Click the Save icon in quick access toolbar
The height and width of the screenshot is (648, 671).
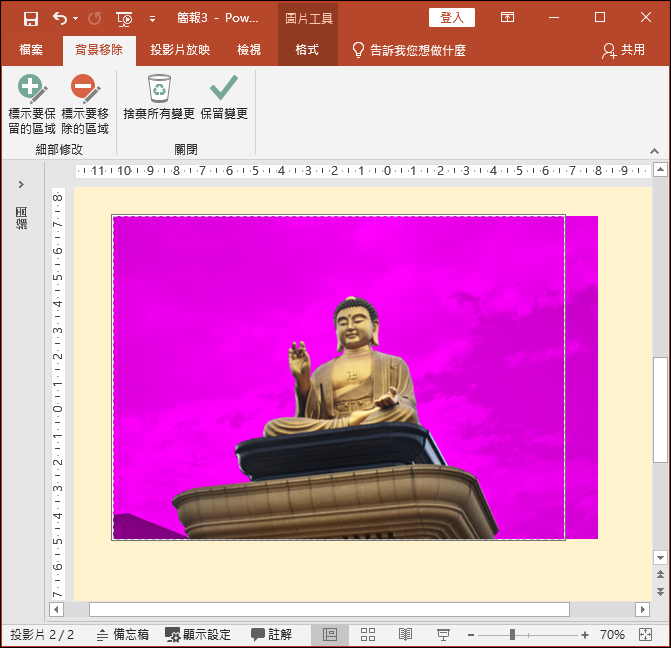tap(30, 18)
